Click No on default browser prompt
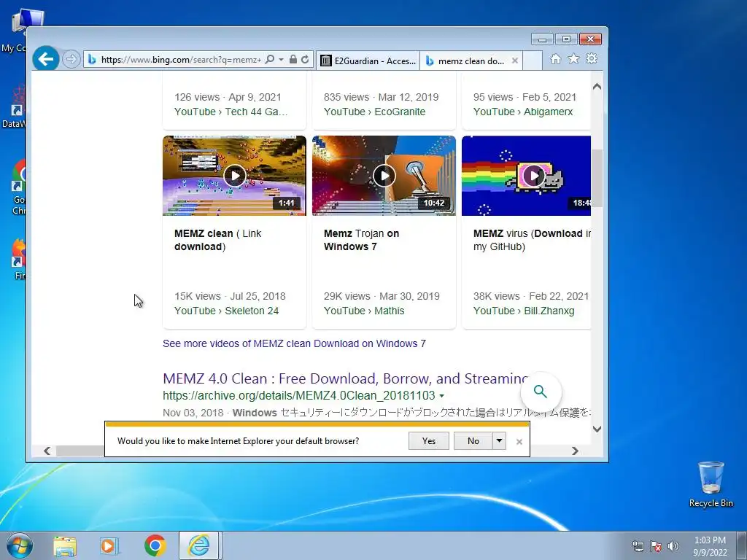747x560 pixels. 473,441
